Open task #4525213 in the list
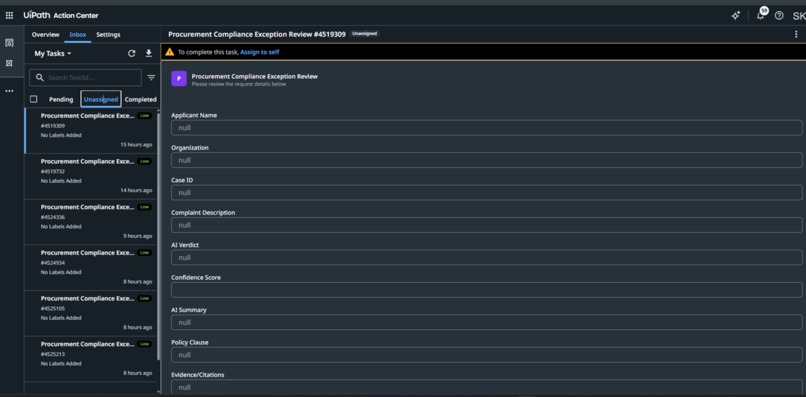The image size is (806, 397). (x=91, y=359)
